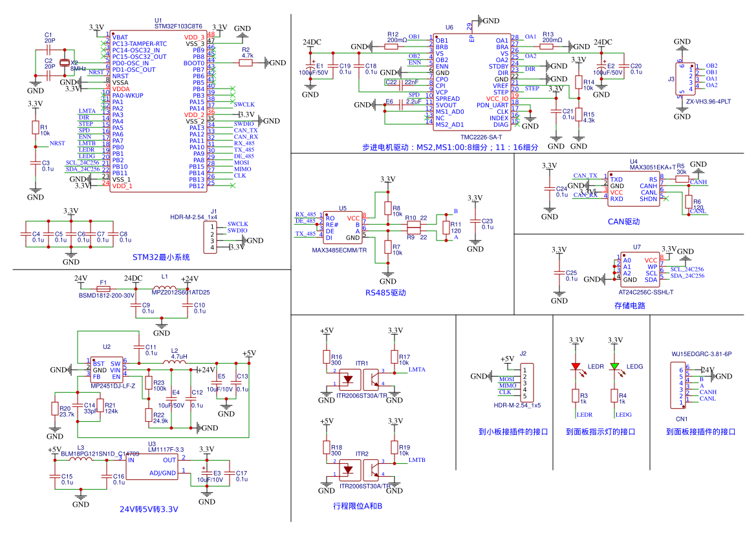Image resolution: width=756 pixels, height=535 pixels.
Task: Click the MAX3051EKA+T part label
Action: click(653, 167)
